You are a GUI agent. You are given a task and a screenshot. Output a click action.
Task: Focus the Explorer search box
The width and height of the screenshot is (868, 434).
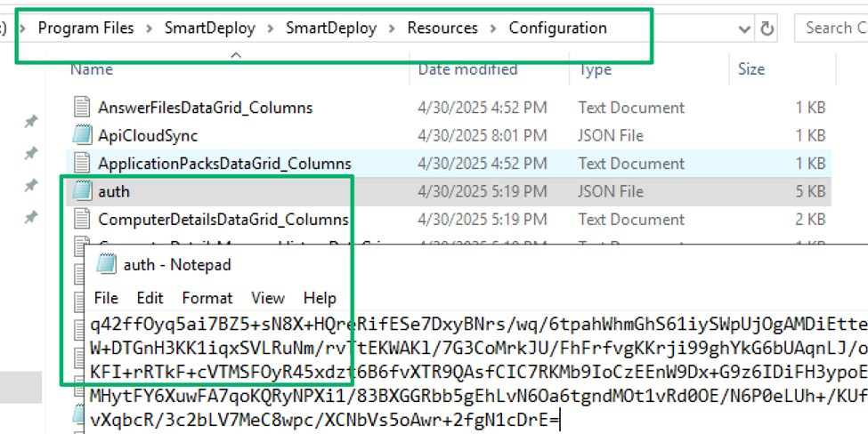pyautogui.click(x=831, y=28)
